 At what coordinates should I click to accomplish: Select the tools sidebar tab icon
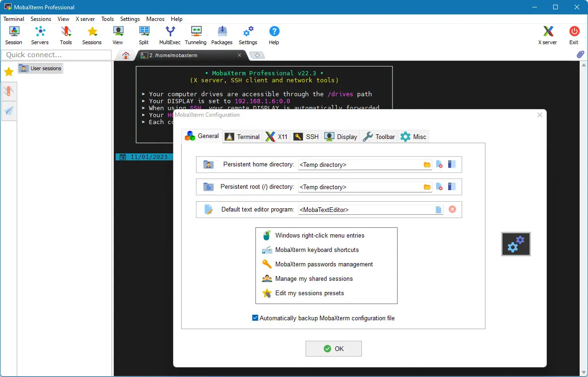tap(9, 91)
